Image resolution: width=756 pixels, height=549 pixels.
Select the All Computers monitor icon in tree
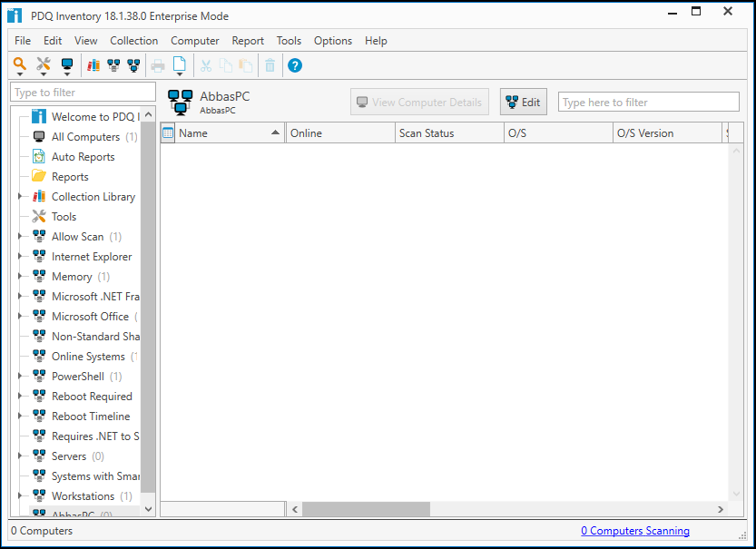[39, 136]
